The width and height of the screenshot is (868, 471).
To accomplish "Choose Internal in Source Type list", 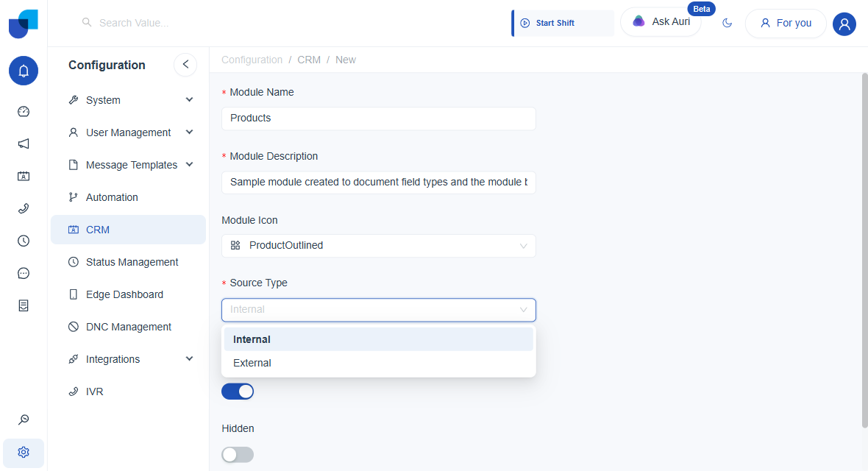I will [x=379, y=339].
